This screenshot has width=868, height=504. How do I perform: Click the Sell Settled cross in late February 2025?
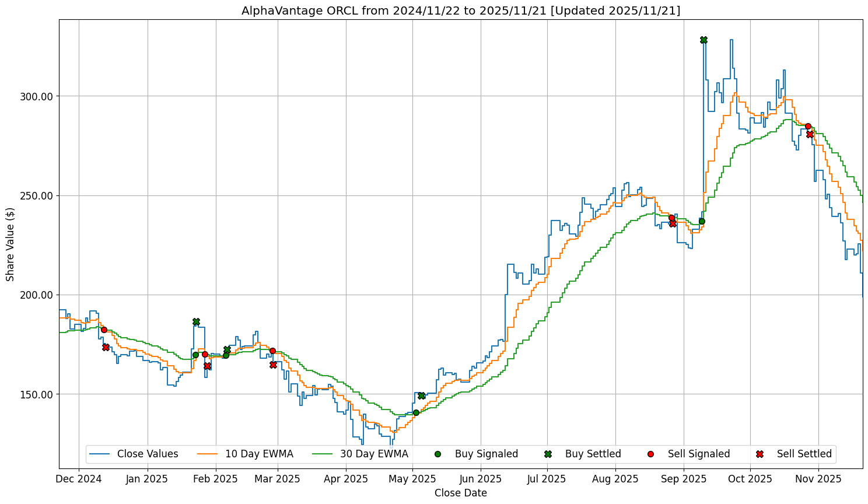273,365
